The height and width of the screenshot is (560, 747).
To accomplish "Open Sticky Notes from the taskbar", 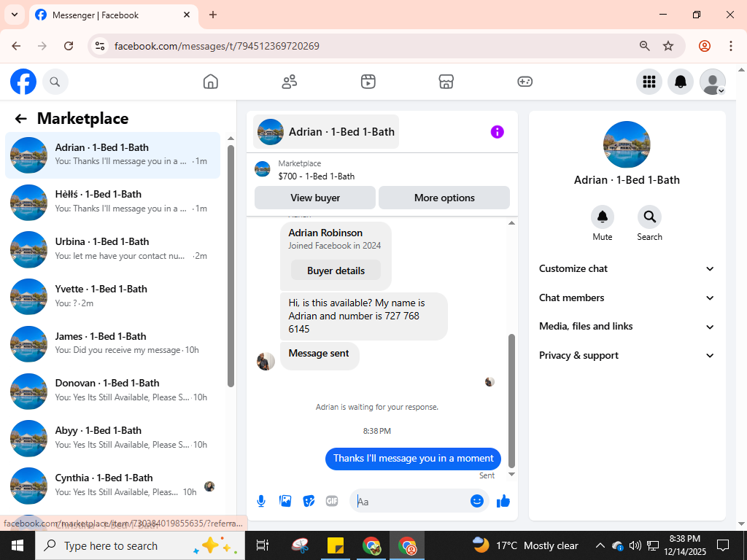I will 336,545.
